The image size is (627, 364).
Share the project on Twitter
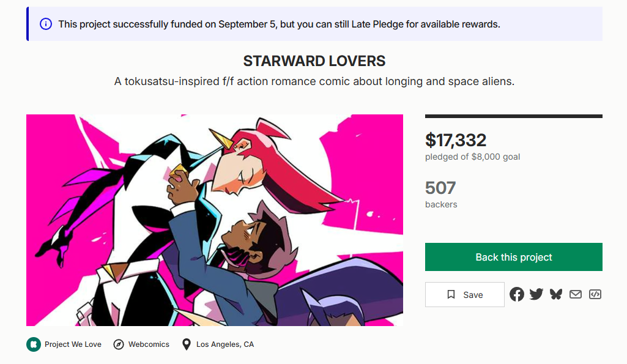(x=536, y=294)
